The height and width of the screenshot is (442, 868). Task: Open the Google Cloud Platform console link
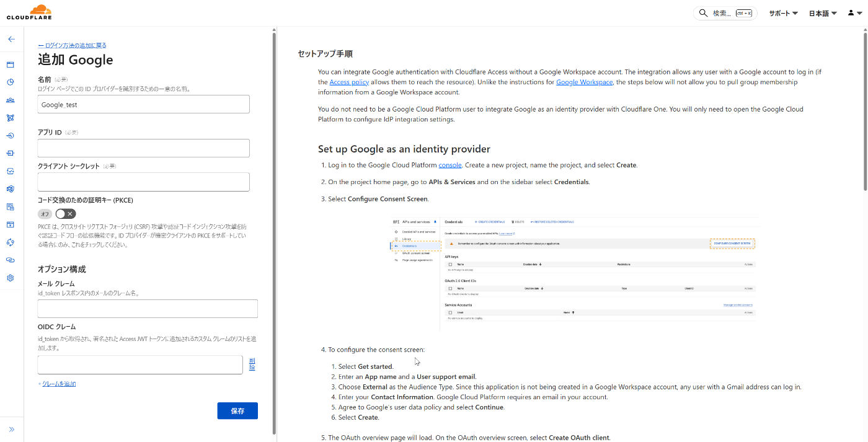coord(450,165)
